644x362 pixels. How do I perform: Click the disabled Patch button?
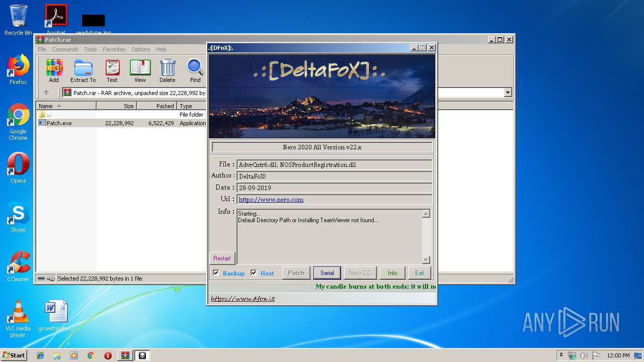pos(296,273)
